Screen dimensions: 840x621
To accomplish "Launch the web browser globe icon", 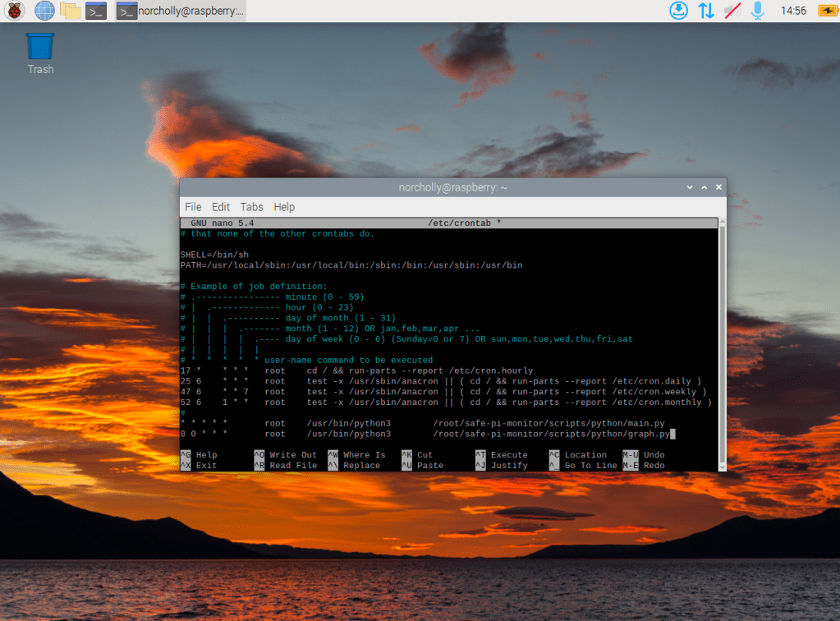I will click(44, 11).
